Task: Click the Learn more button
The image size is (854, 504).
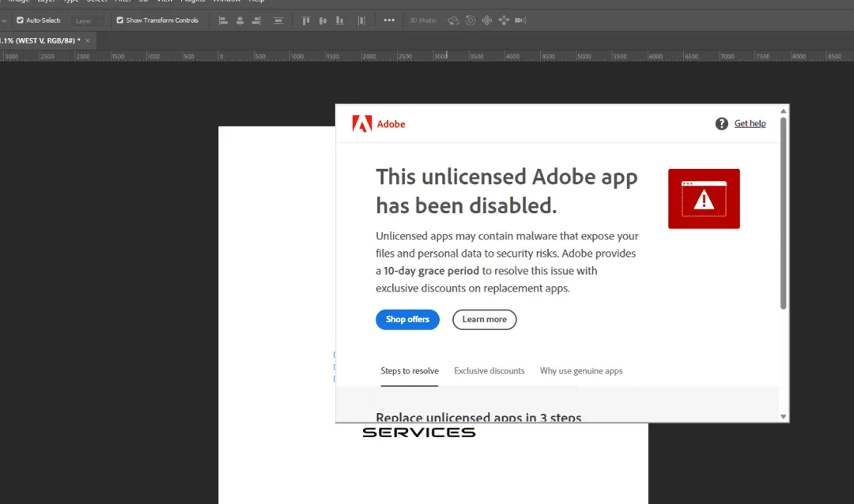Action: [x=484, y=319]
